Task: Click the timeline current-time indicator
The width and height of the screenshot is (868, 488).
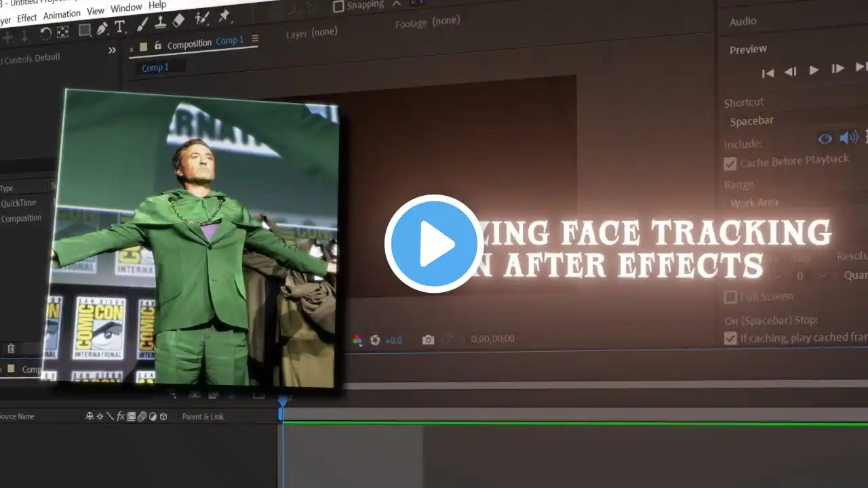Action: pos(282,402)
